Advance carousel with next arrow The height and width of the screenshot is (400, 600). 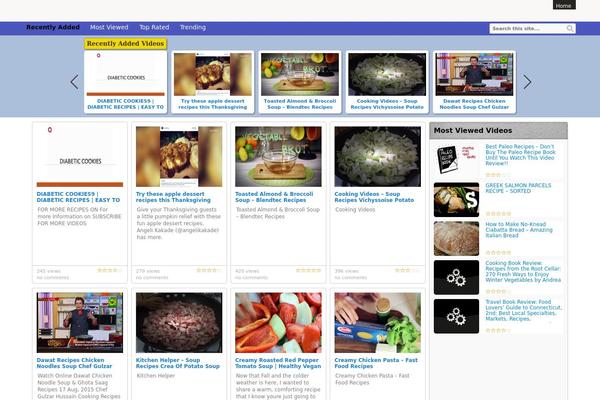click(527, 82)
